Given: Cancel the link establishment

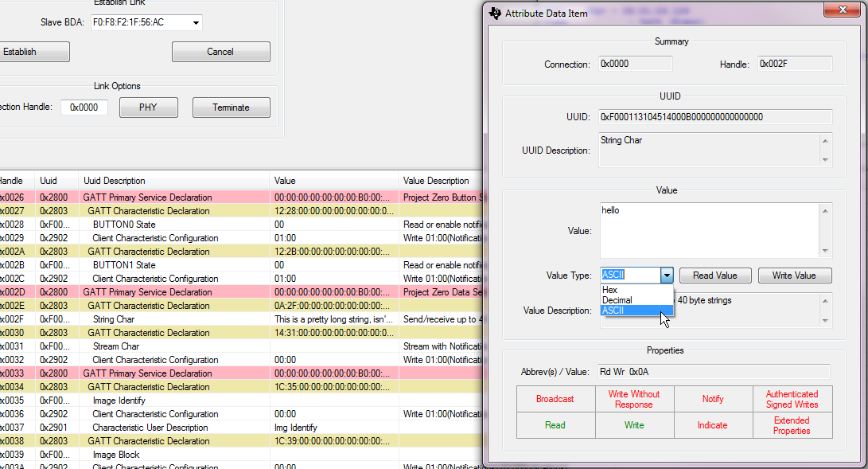Looking at the screenshot, I should tap(220, 51).
